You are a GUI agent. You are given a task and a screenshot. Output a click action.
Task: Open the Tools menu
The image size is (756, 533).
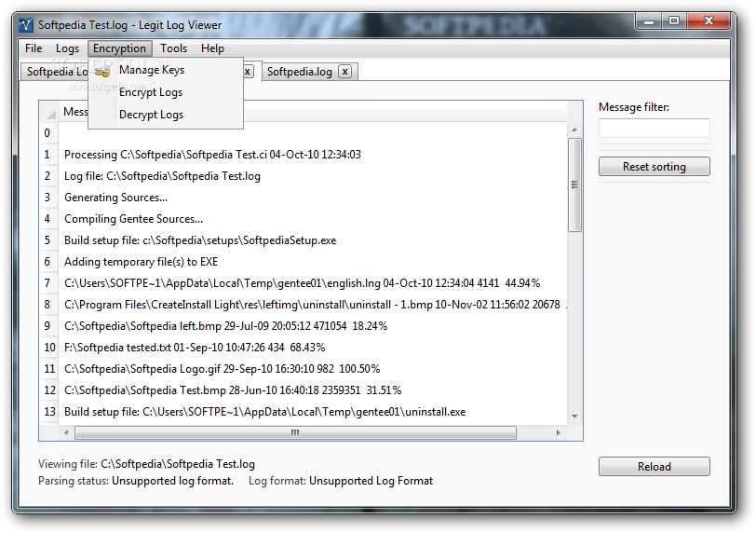(x=173, y=48)
